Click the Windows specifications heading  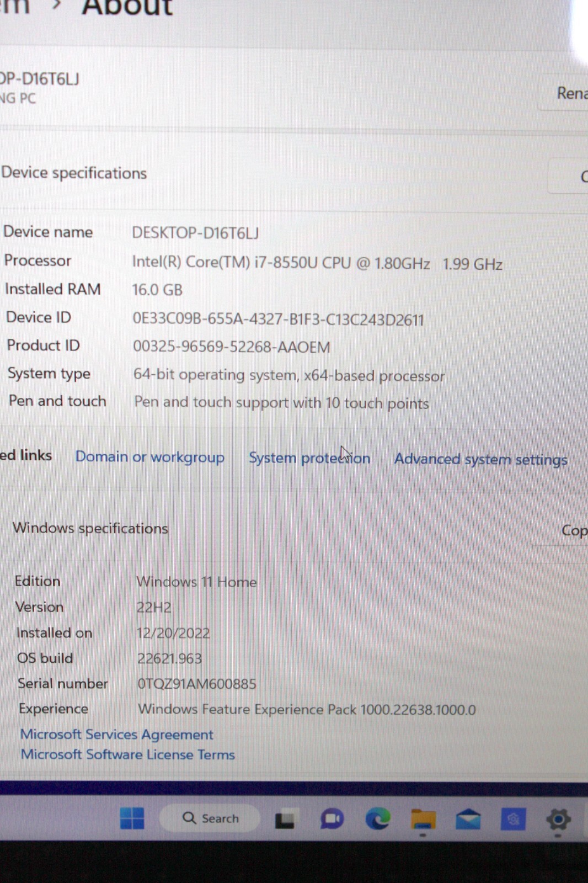click(90, 528)
